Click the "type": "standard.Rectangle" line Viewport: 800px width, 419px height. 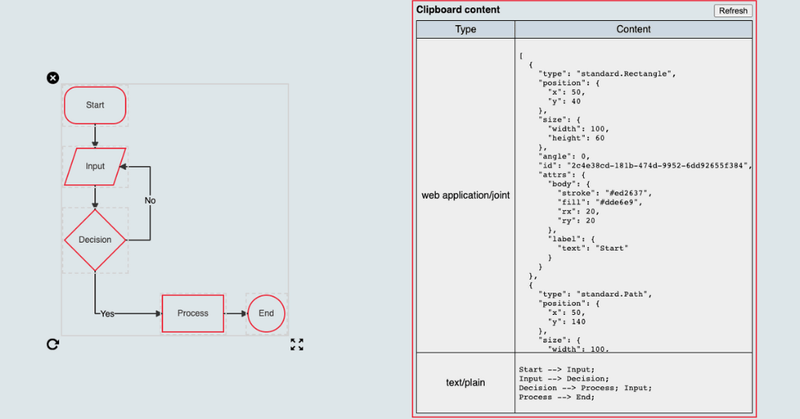pyautogui.click(x=607, y=73)
